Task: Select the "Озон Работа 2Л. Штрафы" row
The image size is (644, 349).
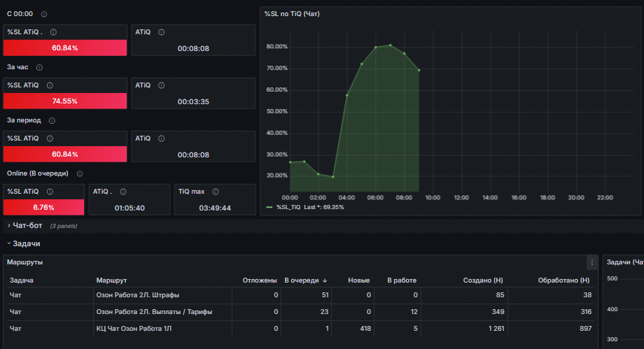Action: [300, 295]
